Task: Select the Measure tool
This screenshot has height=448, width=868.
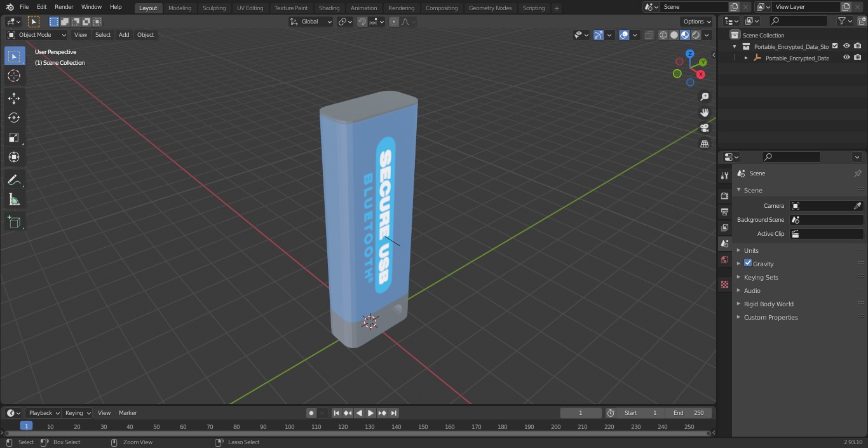Action: click(x=14, y=200)
